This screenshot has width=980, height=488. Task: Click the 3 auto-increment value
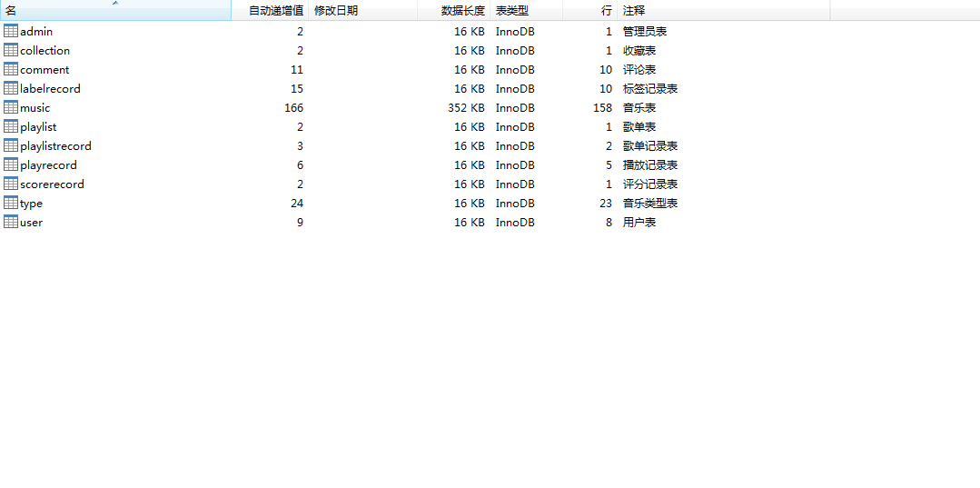point(300,145)
